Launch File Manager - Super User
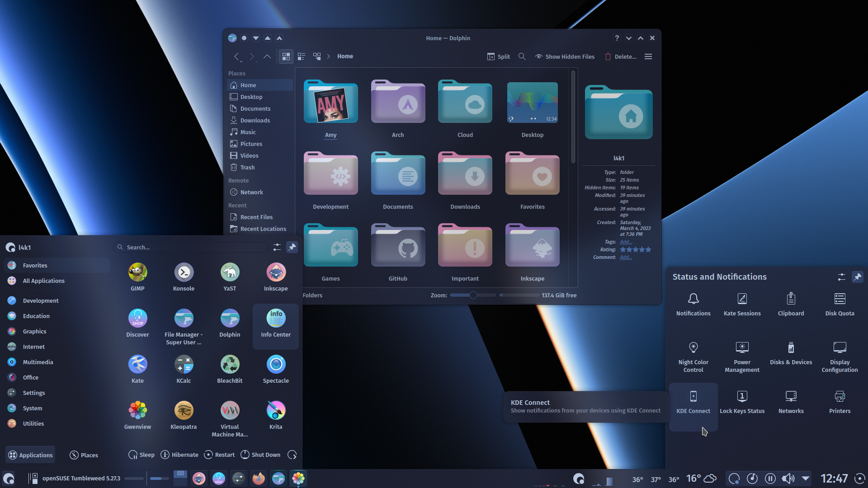 (184, 327)
